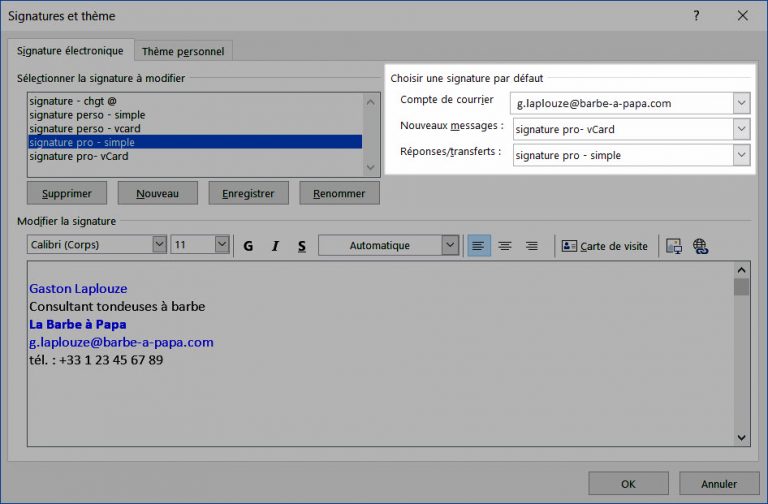Open the Calibri (Corps) font dropdown
The image size is (768, 504).
click(159, 245)
